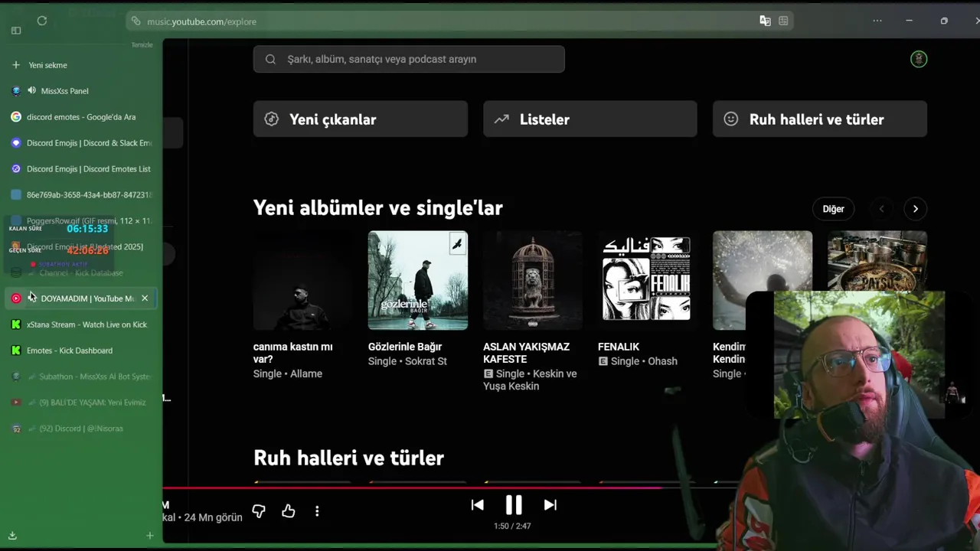The image size is (980, 551).
Task: Open the browser three-dot menu
Action: click(x=877, y=21)
